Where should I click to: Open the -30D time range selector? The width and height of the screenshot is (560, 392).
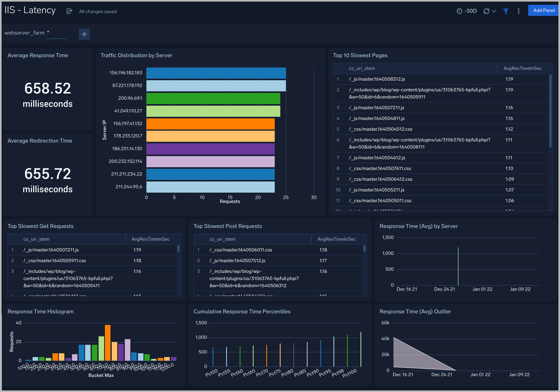(x=470, y=11)
